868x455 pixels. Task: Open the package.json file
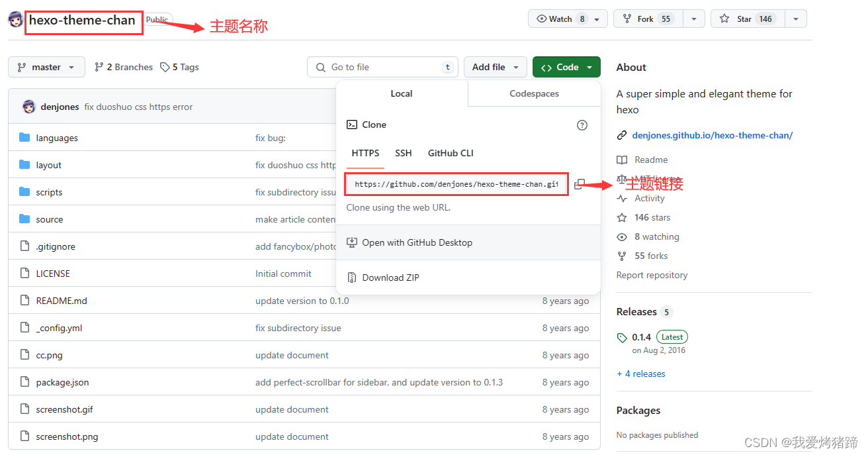[x=63, y=382]
